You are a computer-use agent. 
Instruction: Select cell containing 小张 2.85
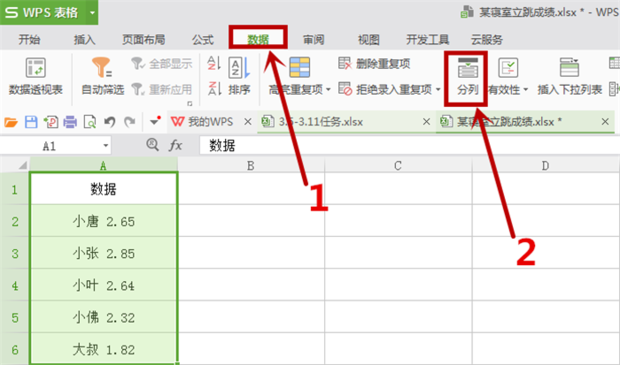click(x=104, y=253)
